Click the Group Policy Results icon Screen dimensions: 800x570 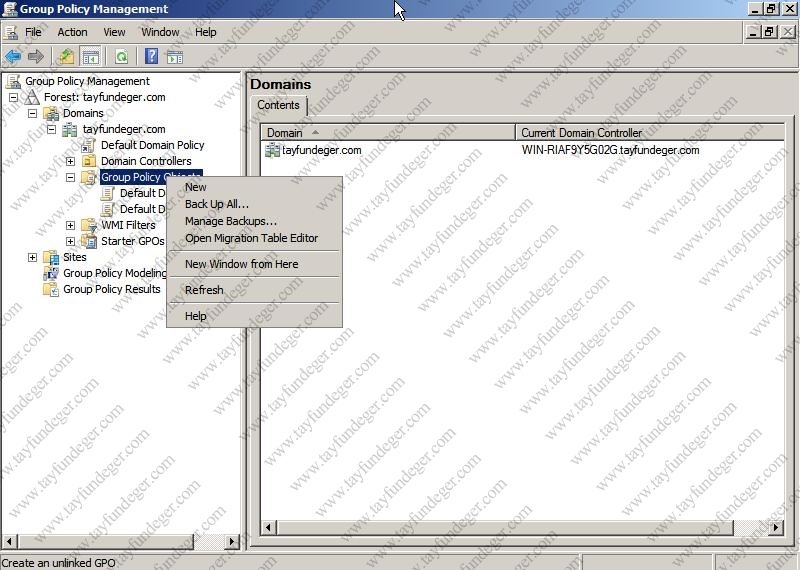pos(51,289)
